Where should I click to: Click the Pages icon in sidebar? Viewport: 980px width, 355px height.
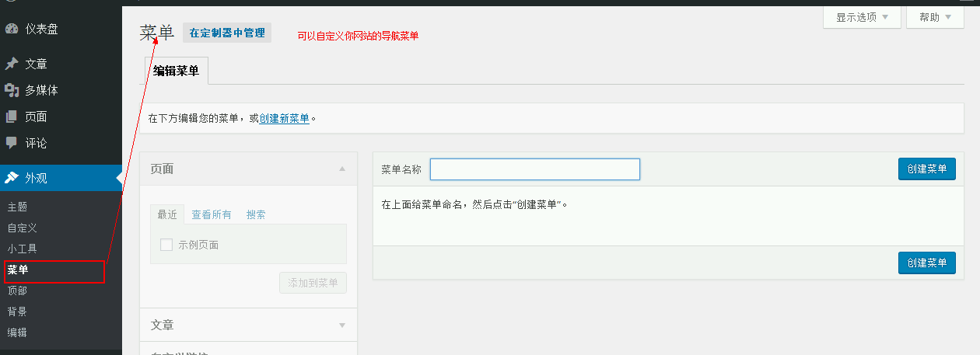pos(12,117)
